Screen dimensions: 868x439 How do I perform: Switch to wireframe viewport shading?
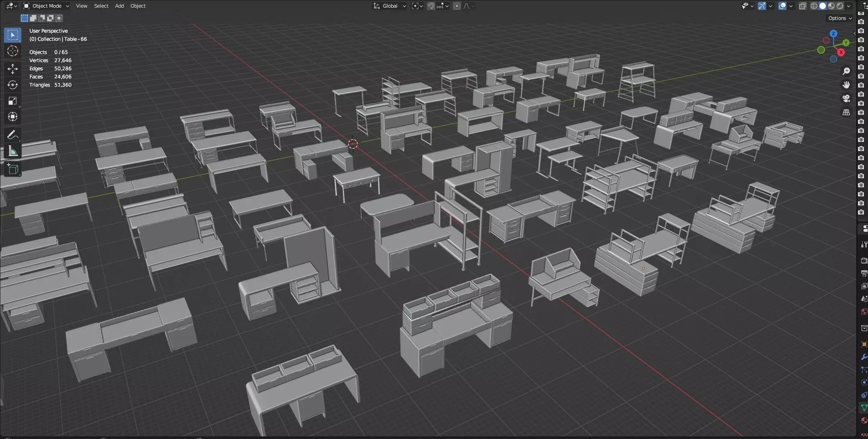(814, 6)
